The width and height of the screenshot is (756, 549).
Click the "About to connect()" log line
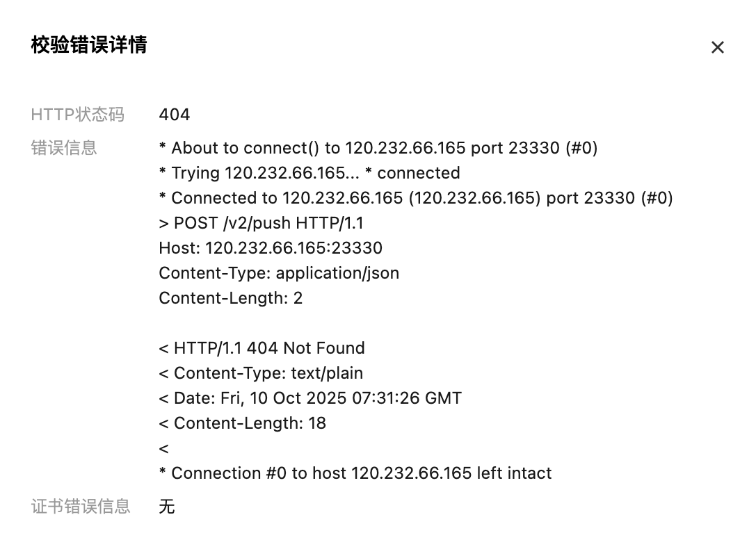point(378,148)
